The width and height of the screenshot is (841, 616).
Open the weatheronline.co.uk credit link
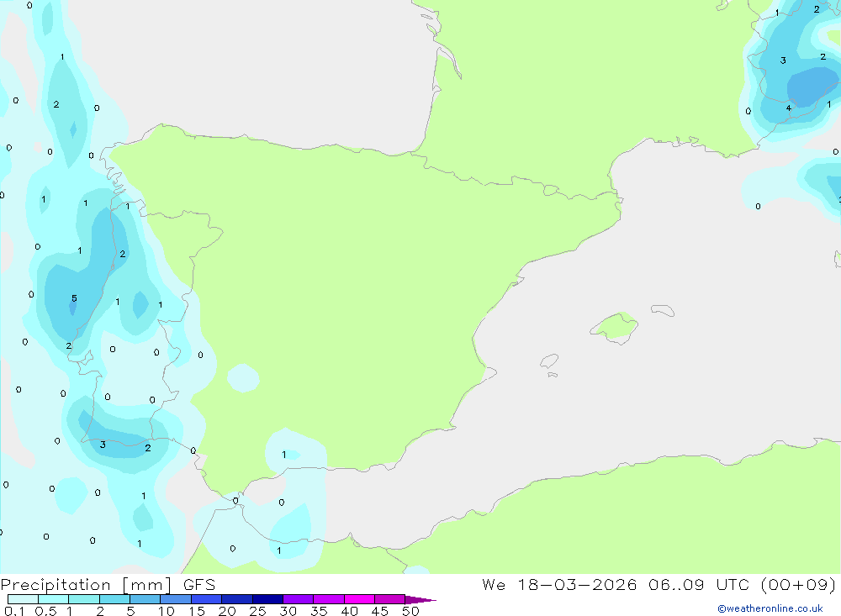coord(770,608)
